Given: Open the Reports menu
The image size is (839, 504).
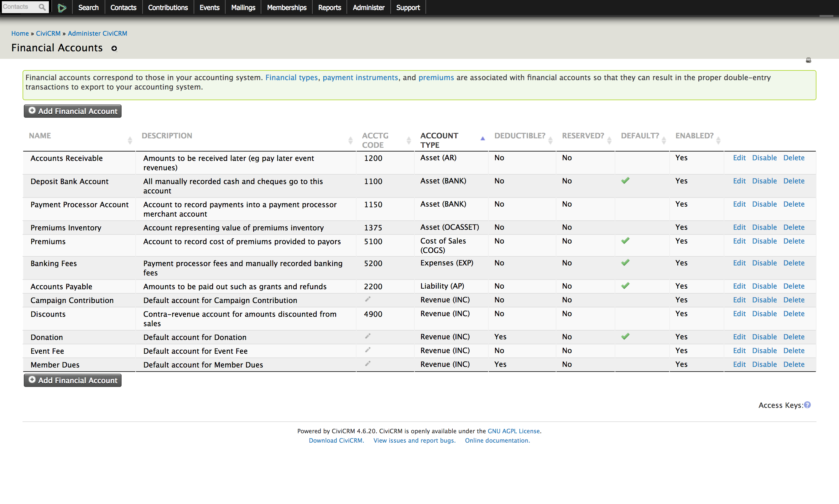Looking at the screenshot, I should click(x=329, y=8).
